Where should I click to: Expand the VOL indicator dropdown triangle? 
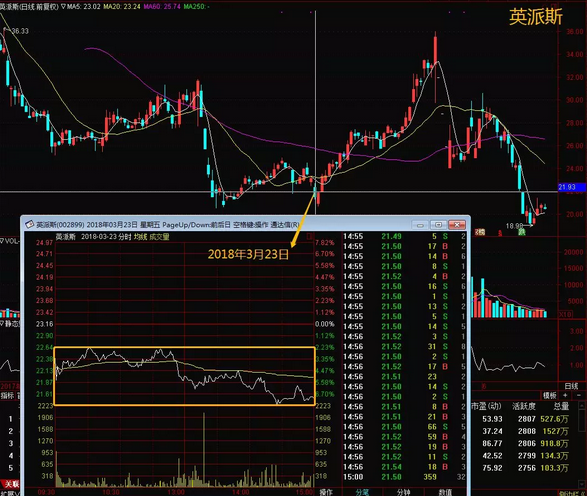pos(2,241)
